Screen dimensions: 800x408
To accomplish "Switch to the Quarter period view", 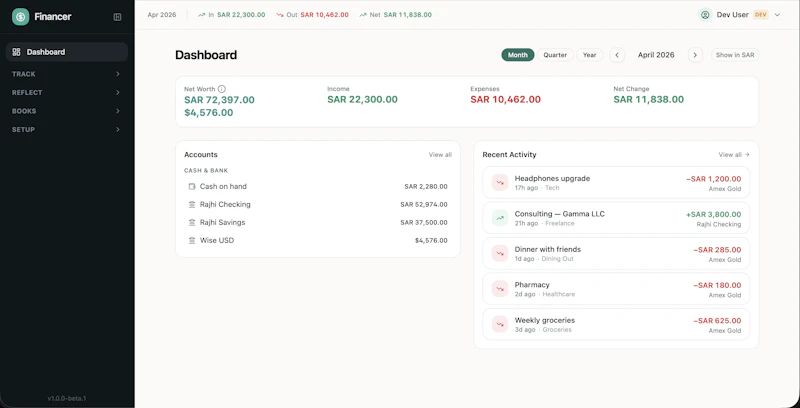I will pos(555,55).
